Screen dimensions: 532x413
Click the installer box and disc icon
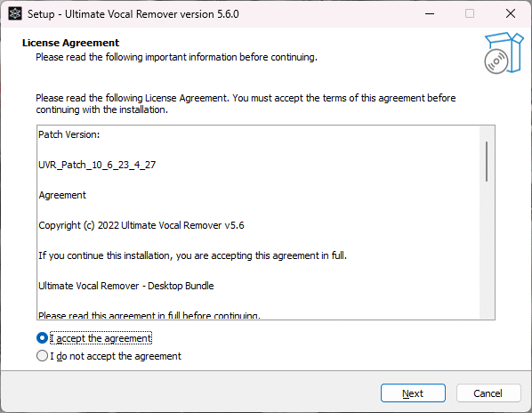point(504,53)
